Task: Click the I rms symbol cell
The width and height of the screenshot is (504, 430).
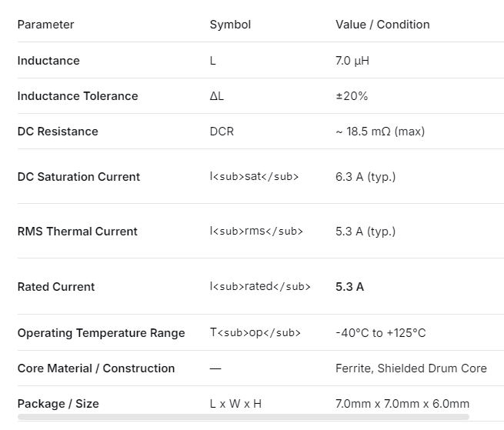Action: (x=256, y=232)
